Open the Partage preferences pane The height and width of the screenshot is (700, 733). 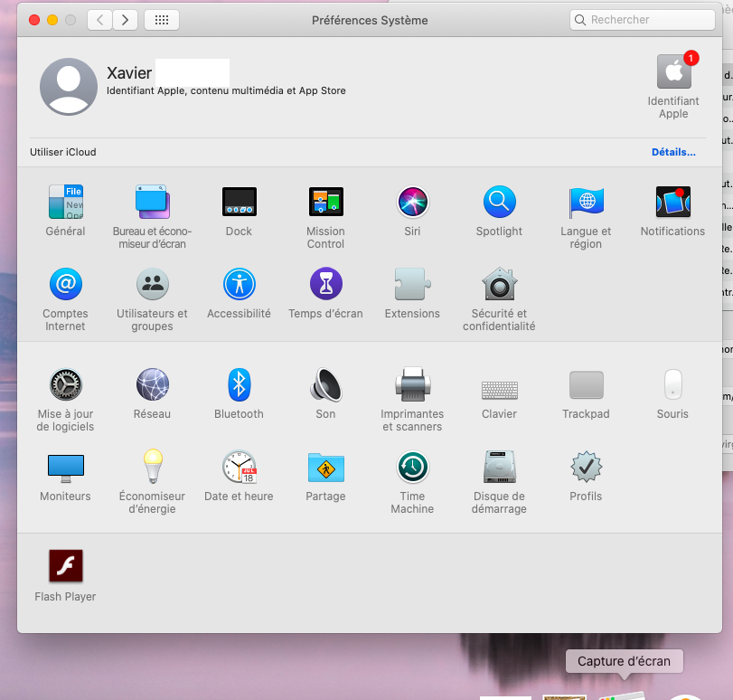[326, 467]
